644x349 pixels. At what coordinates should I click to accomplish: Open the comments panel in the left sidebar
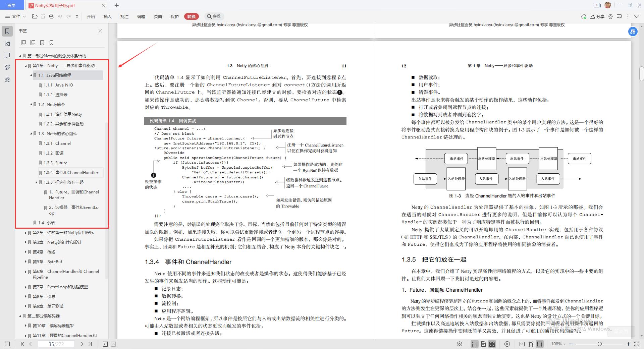[x=7, y=55]
